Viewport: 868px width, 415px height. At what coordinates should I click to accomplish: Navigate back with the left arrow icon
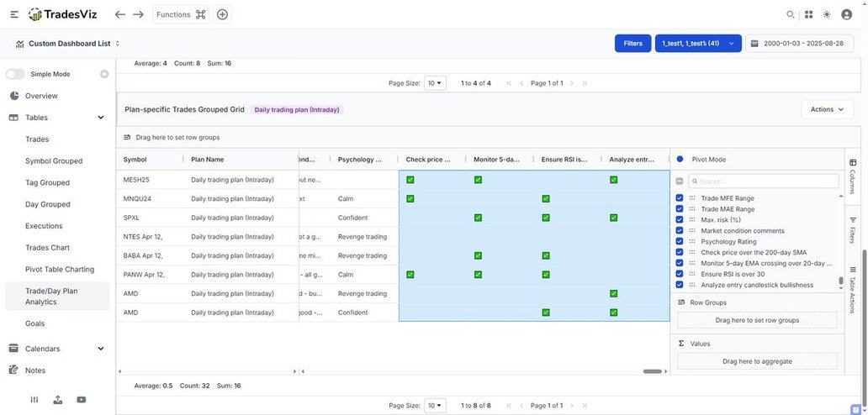pos(120,14)
